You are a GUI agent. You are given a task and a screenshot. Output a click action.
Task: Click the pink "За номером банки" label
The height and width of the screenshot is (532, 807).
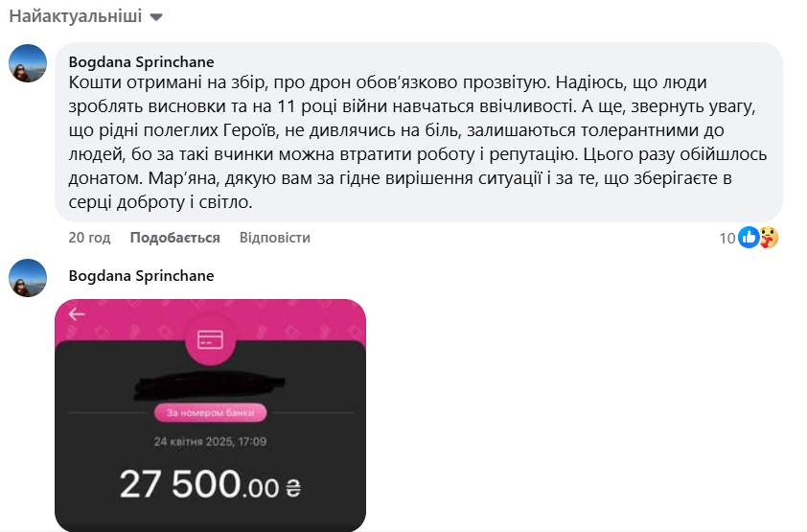tap(210, 413)
